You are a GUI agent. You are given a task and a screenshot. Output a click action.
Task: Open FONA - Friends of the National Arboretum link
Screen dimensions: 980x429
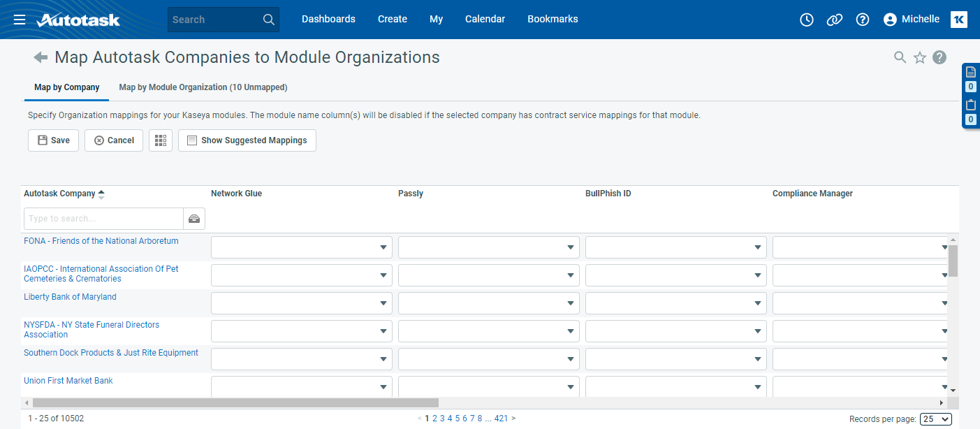coord(101,241)
